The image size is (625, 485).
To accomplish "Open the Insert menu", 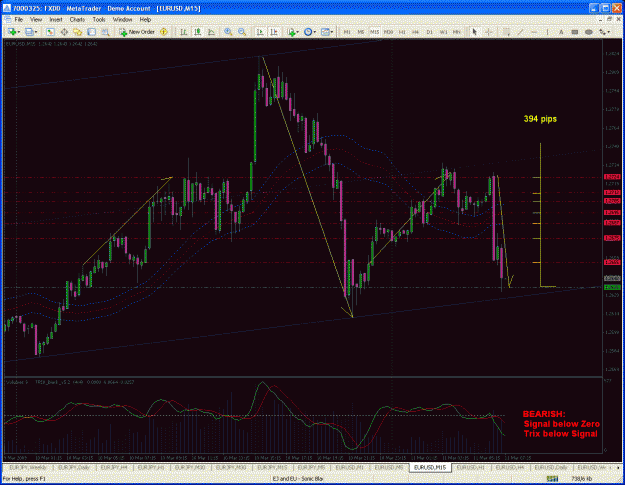I will 56,20.
